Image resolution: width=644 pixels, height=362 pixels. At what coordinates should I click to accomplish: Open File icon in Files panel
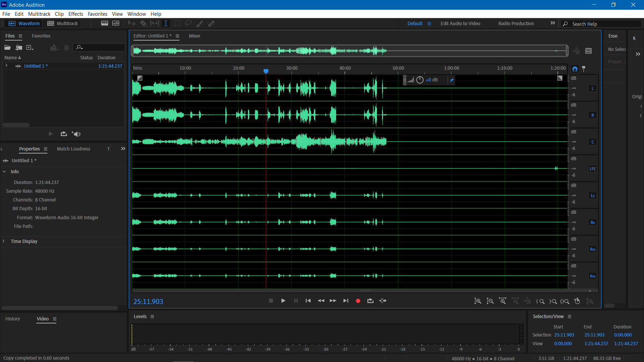pos(7,48)
